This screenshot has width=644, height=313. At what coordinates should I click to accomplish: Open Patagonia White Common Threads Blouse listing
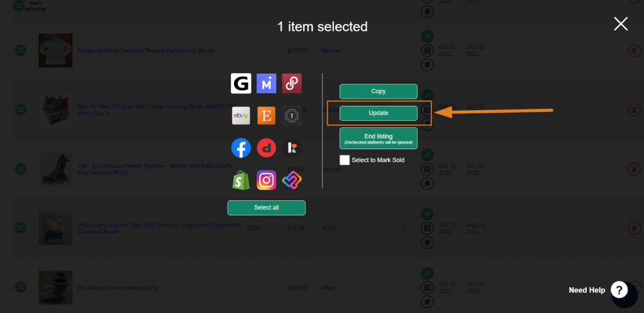click(146, 50)
